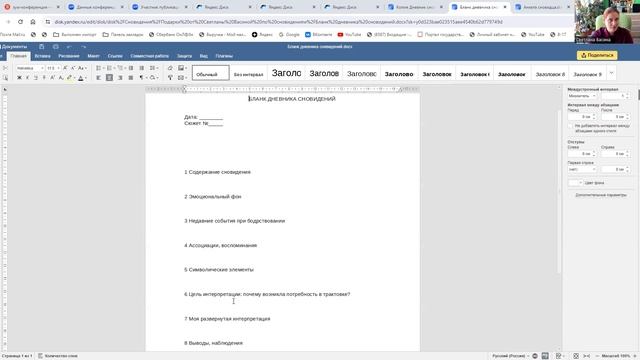Open the 'Цвет фона' background color swatch
The image size is (640, 360).
pyautogui.click(x=575, y=183)
